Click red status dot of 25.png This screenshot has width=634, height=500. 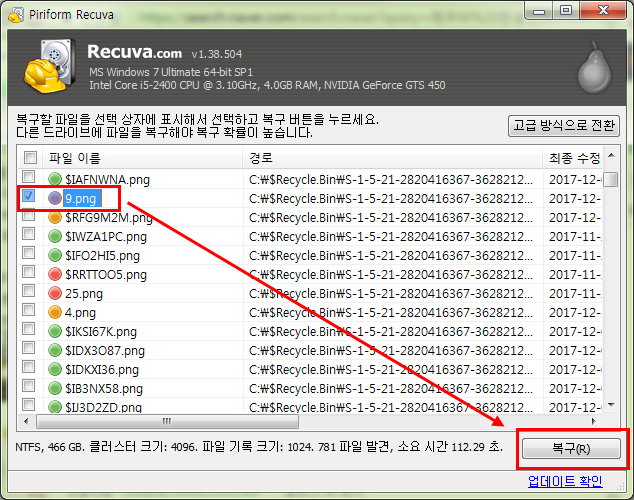click(x=55, y=293)
